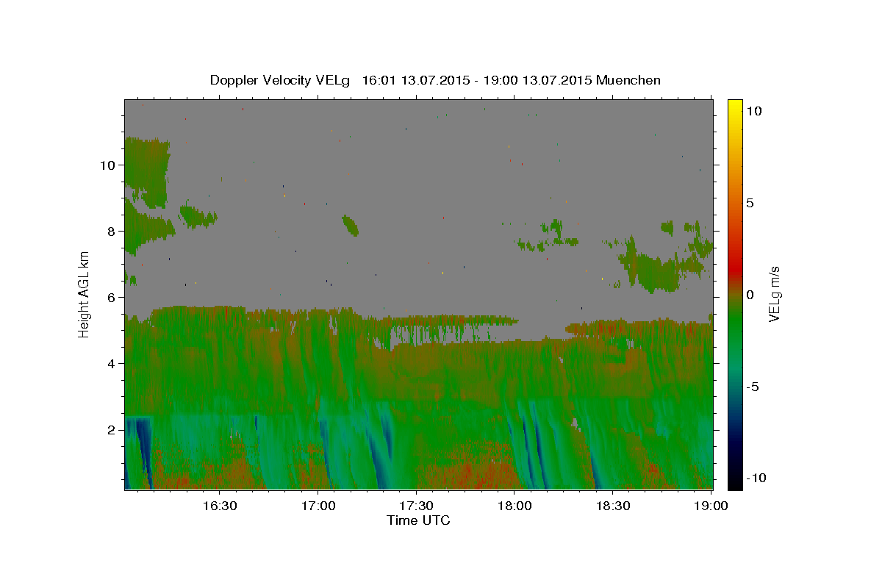Click the plot title 'Doppler Velocity VELg'
The width and height of the screenshot is (882, 588).
(282, 80)
